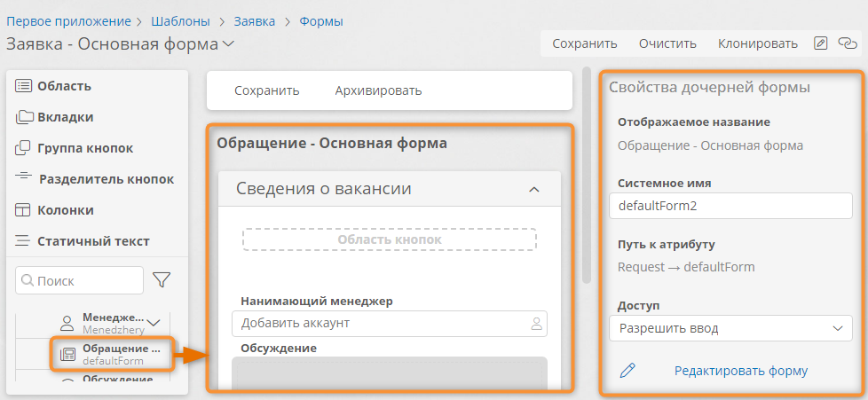Collapse the Сведения о вакансии section
The height and width of the screenshot is (400, 868).
(x=533, y=190)
